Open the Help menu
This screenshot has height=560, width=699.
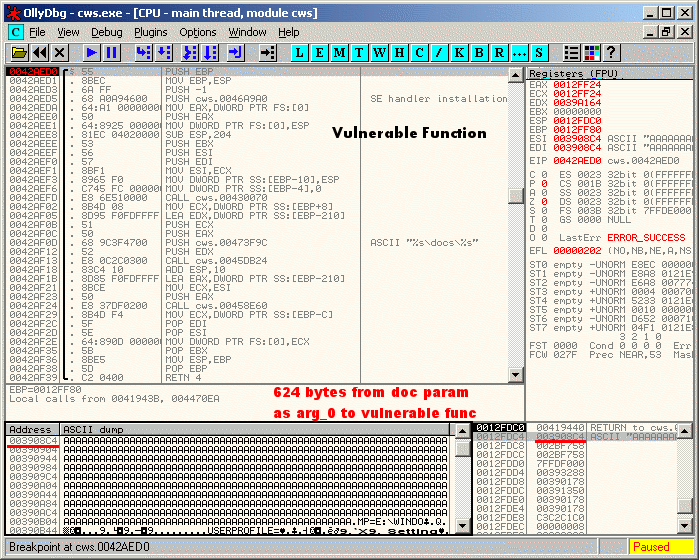[x=289, y=32]
